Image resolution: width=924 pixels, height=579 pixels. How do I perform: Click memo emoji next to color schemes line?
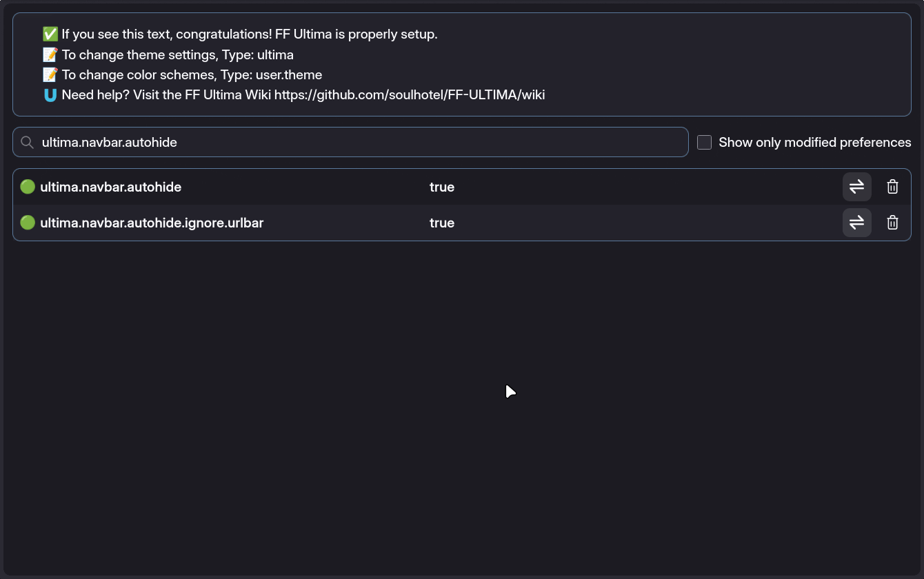(50, 74)
